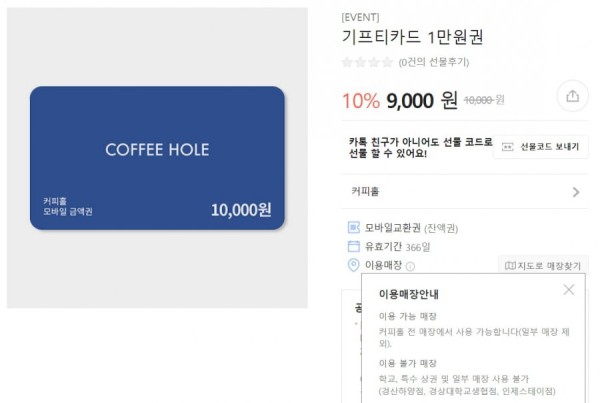Click the gift code icon in 선물코드 보내기

507,147
